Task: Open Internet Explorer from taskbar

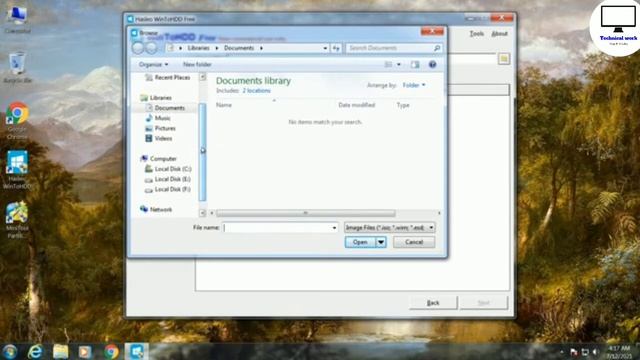Action: (x=36, y=351)
